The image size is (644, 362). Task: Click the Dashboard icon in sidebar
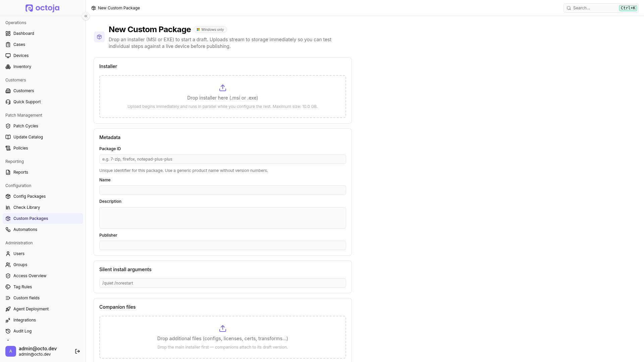click(x=8, y=34)
